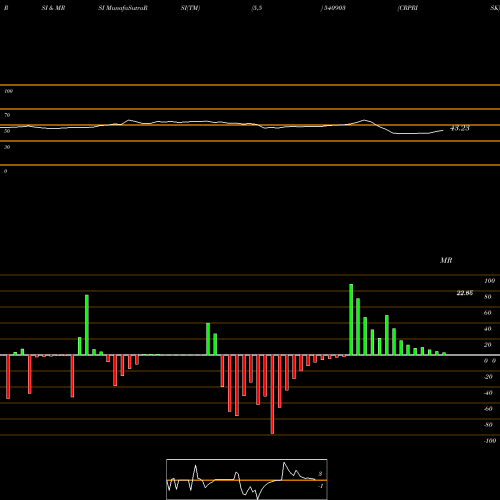Click the MR value 22.85
The image size is (500, 500).
click(x=465, y=293)
